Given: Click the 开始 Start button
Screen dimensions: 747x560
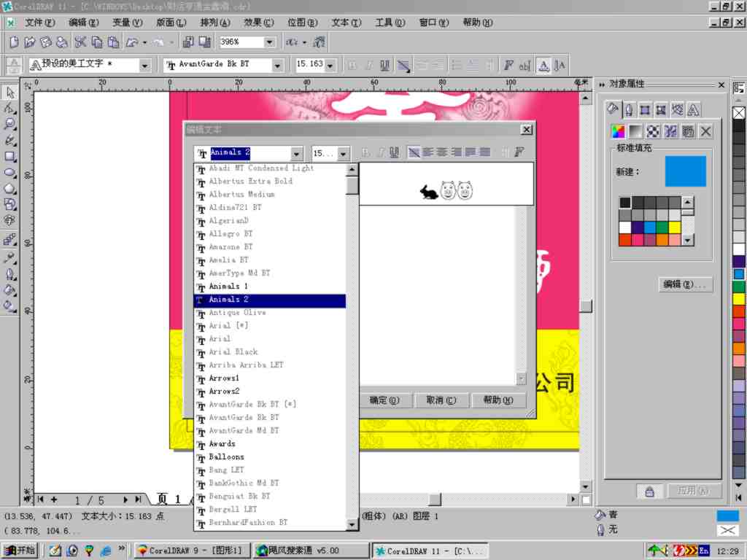Looking at the screenshot, I should click(20, 551).
